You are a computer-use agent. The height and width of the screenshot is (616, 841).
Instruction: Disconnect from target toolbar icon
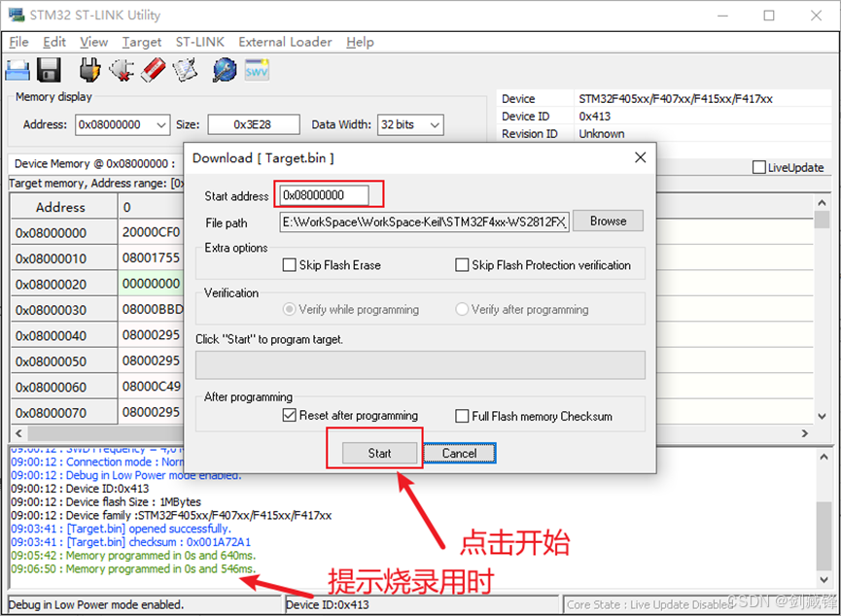click(x=122, y=70)
